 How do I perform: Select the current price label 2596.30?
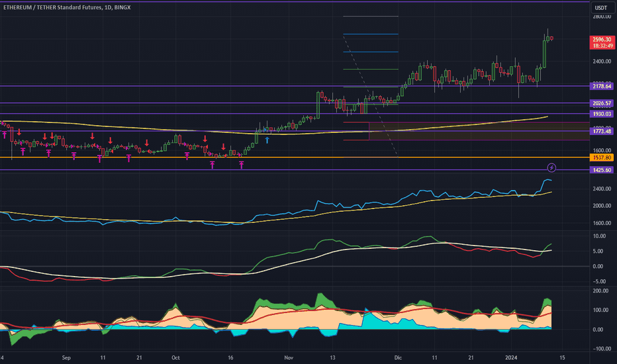tap(602, 39)
